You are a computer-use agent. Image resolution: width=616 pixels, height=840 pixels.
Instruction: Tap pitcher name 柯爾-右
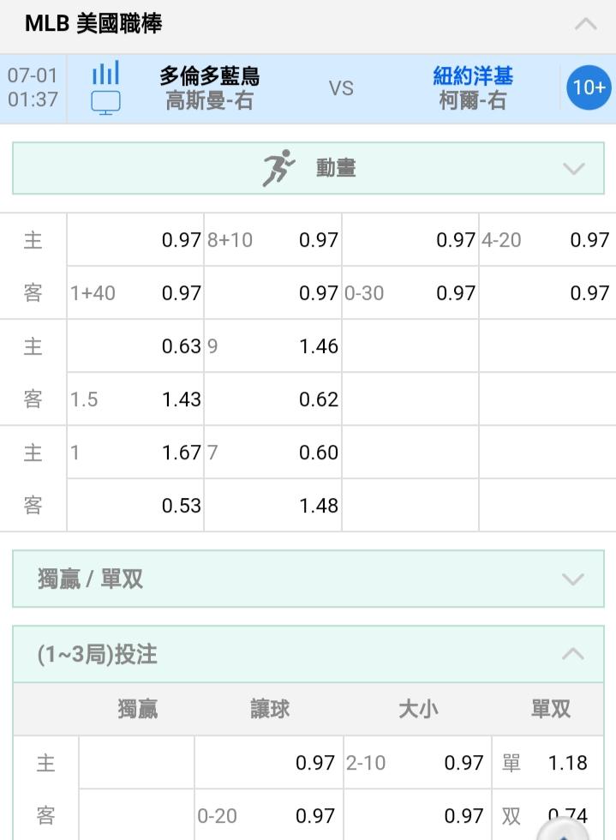click(x=472, y=100)
